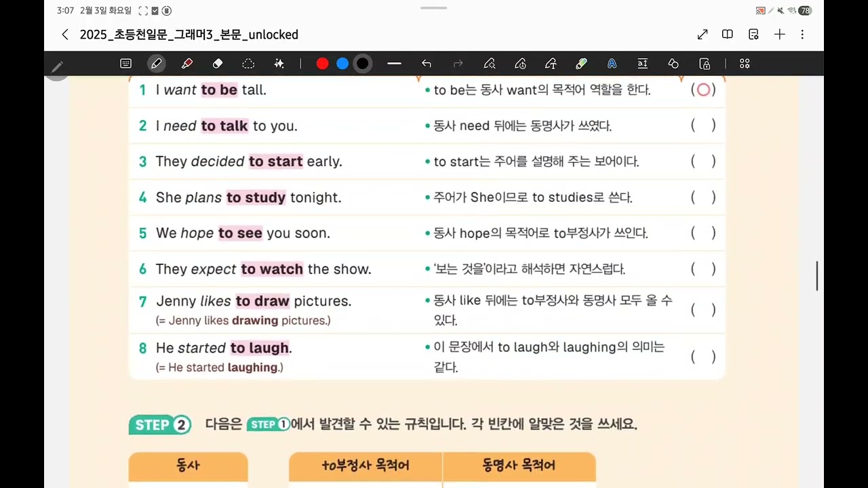This screenshot has width=868, height=488.
Task: Open the page search/sort note icon
Action: point(753,35)
